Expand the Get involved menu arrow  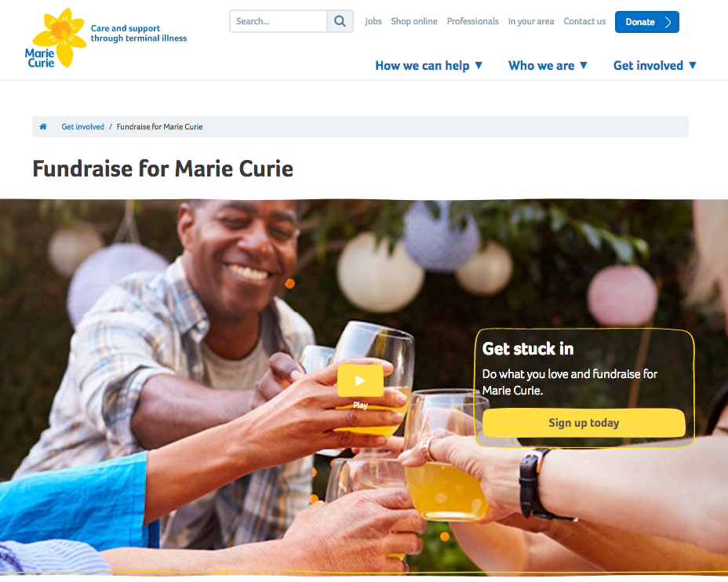pos(692,65)
